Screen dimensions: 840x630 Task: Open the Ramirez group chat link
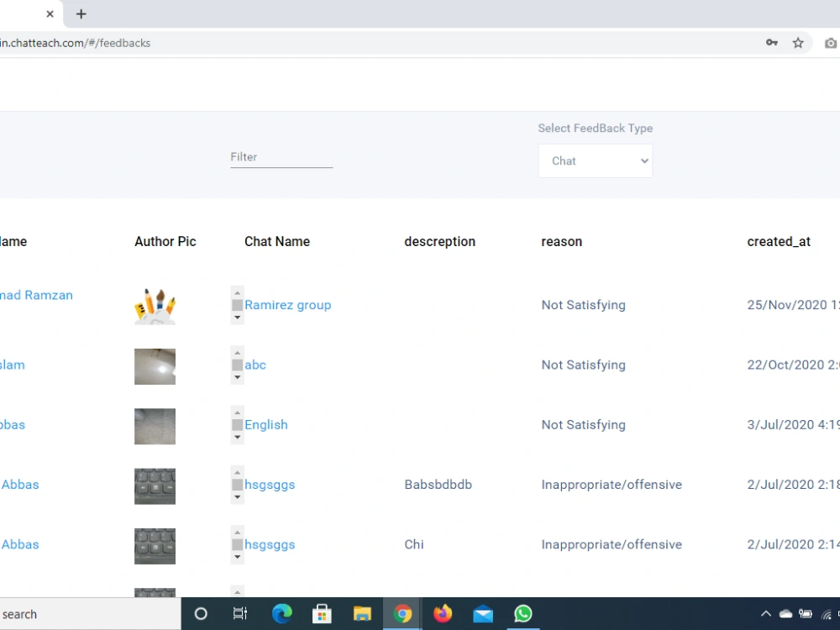pos(288,304)
